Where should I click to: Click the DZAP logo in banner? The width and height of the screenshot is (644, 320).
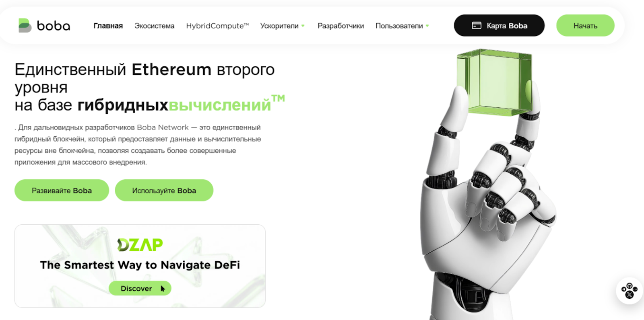[140, 244]
